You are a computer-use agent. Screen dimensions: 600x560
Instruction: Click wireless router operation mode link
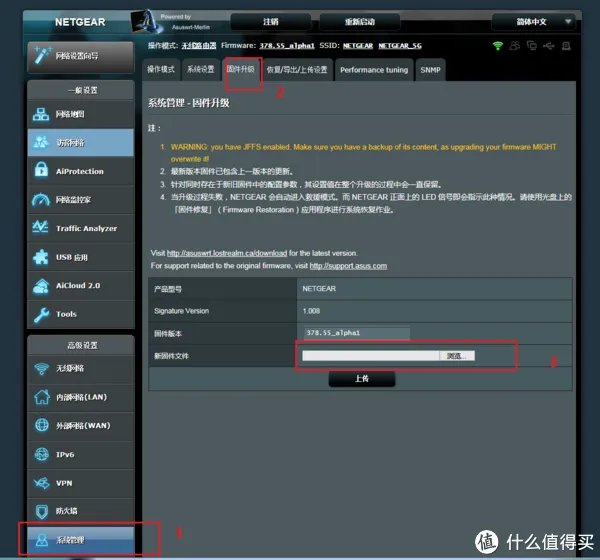(x=199, y=46)
